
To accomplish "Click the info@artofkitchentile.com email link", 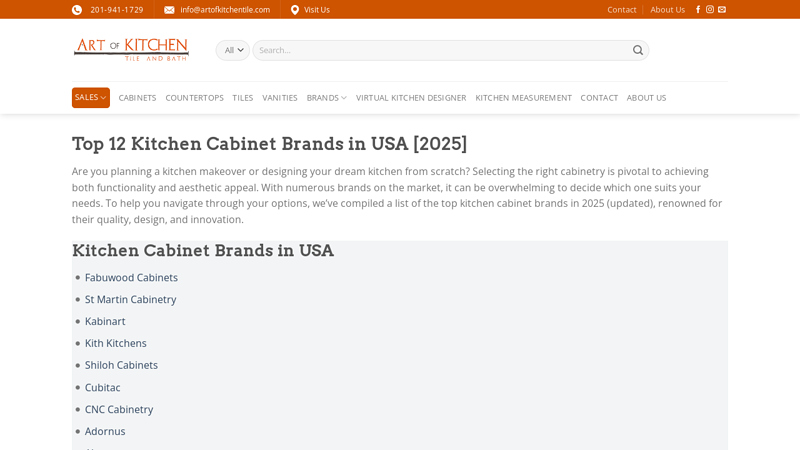I will (225, 10).
